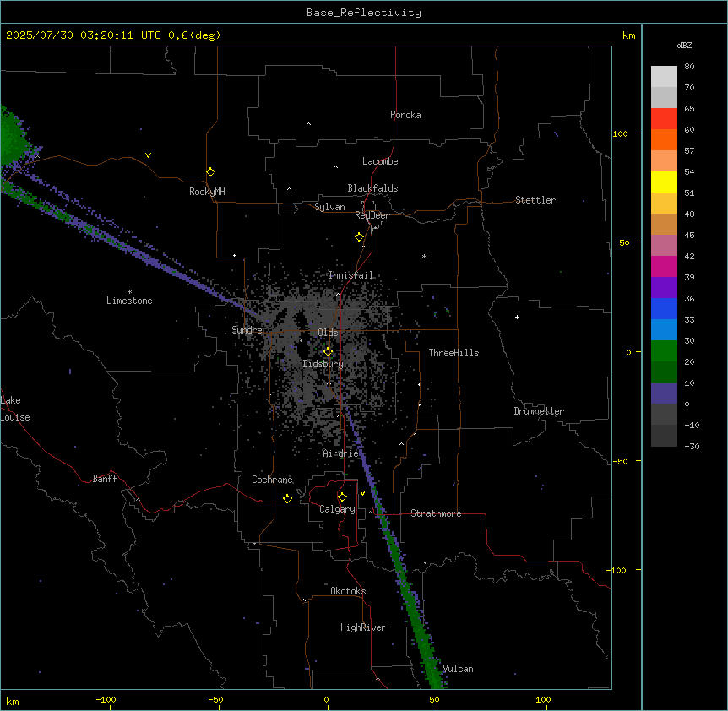Click the asterisk marker above Limestone
The height and width of the screenshot is (711, 728).
click(129, 292)
